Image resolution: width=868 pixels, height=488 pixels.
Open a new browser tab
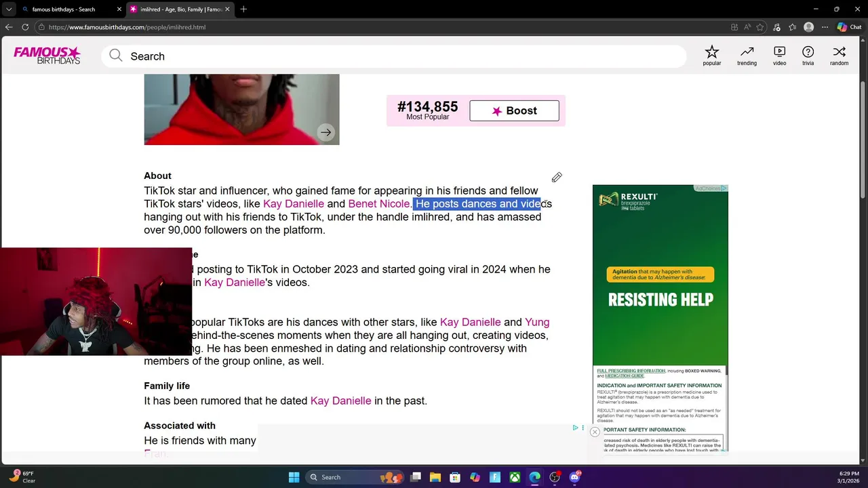[x=243, y=9]
